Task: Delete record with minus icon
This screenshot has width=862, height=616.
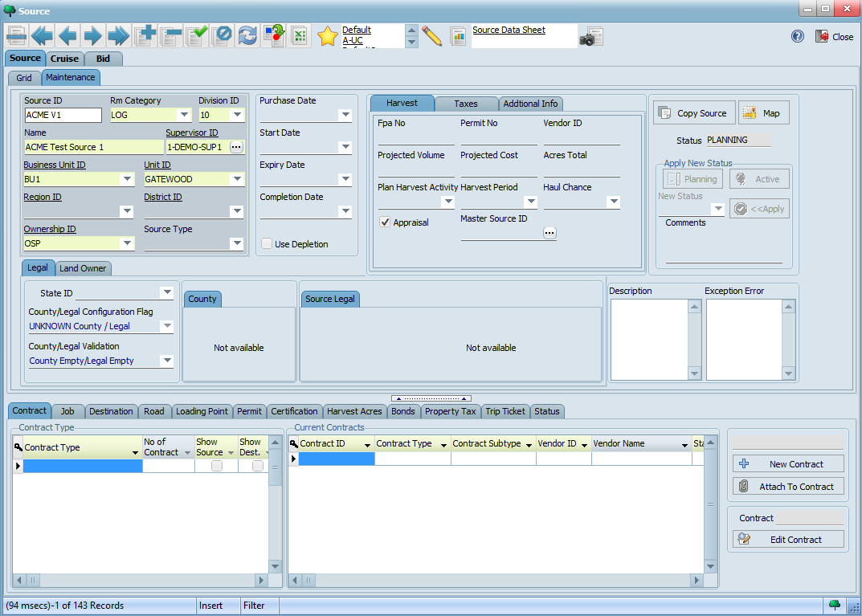Action: click(171, 35)
